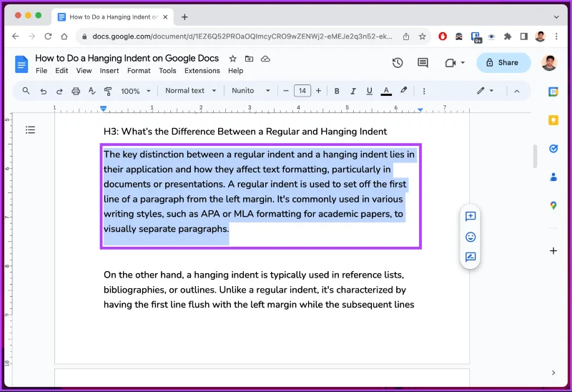
Task: Open Contacts side panel
Action: pyautogui.click(x=553, y=177)
